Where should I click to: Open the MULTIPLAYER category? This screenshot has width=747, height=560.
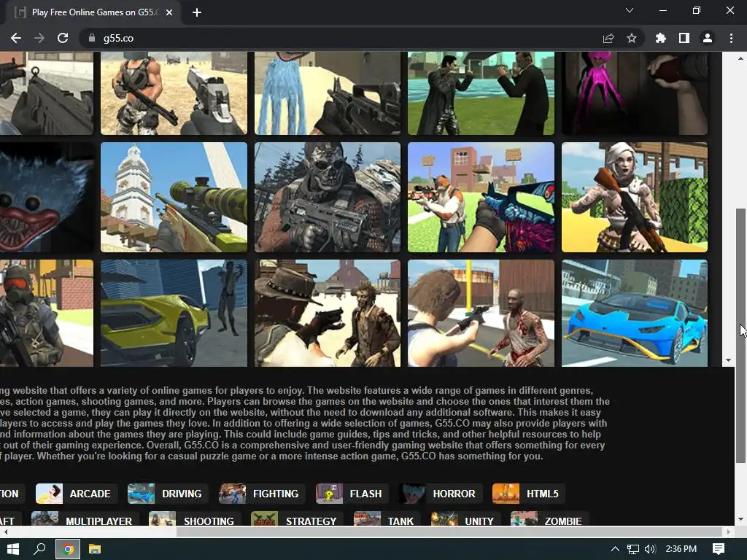pos(85,519)
